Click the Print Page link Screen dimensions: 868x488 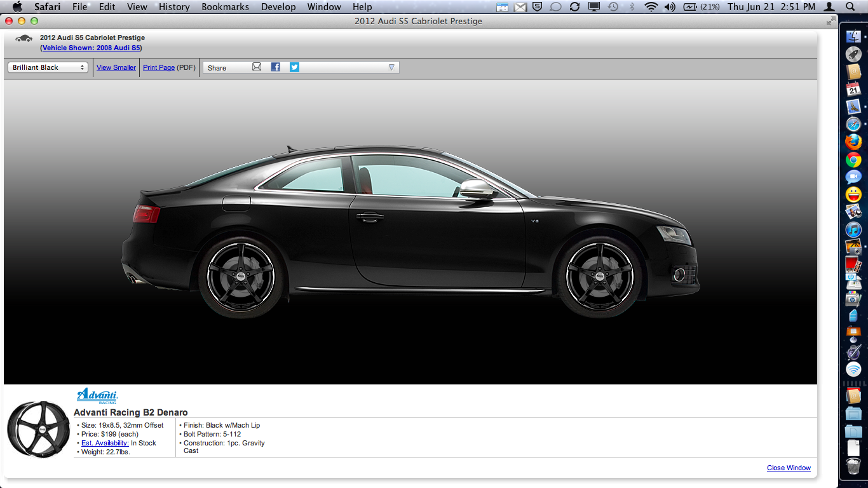click(159, 67)
